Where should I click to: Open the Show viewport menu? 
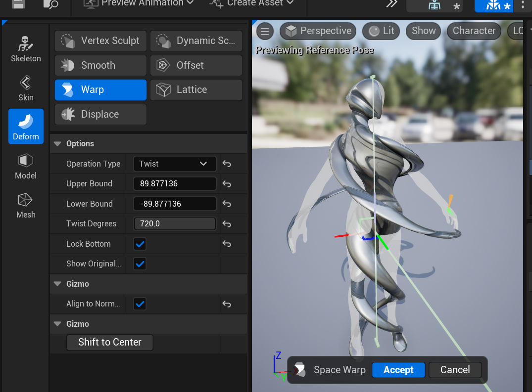click(x=424, y=31)
